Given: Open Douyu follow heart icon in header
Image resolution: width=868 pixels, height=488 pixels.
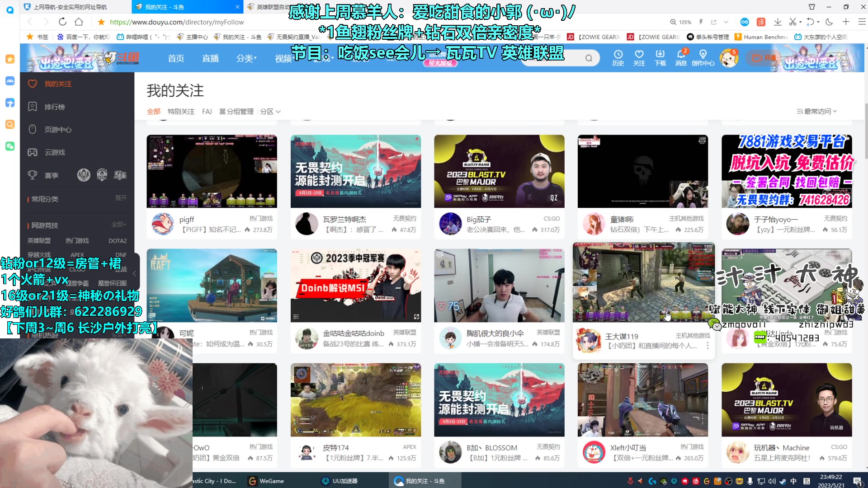Looking at the screenshot, I should click(639, 58).
